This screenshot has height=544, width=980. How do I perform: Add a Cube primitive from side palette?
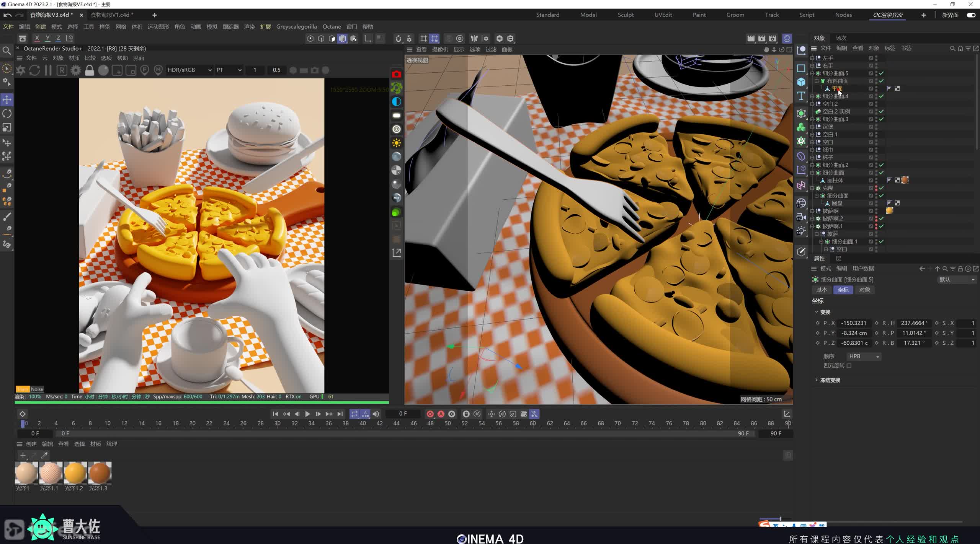click(x=801, y=82)
